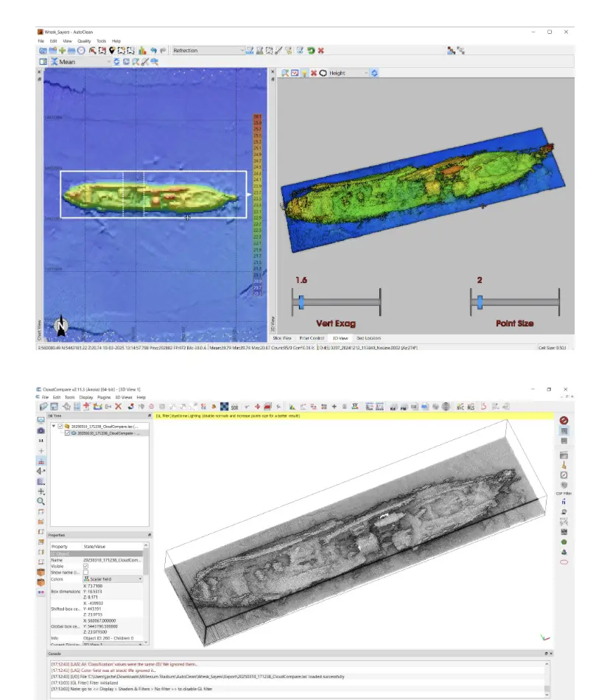The height and width of the screenshot is (700, 610).
Task: Click the magnifier zoom icon in left sidebar
Action: (41, 500)
